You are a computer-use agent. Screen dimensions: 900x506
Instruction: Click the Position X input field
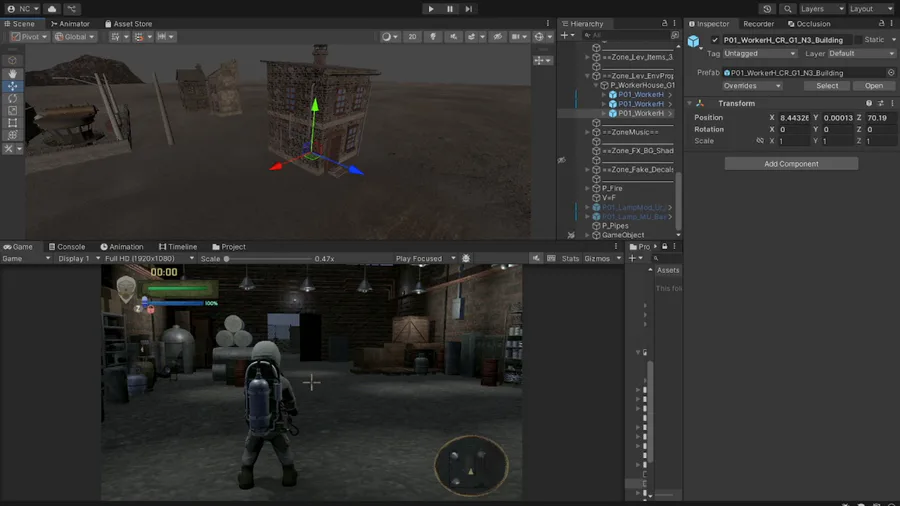point(794,118)
